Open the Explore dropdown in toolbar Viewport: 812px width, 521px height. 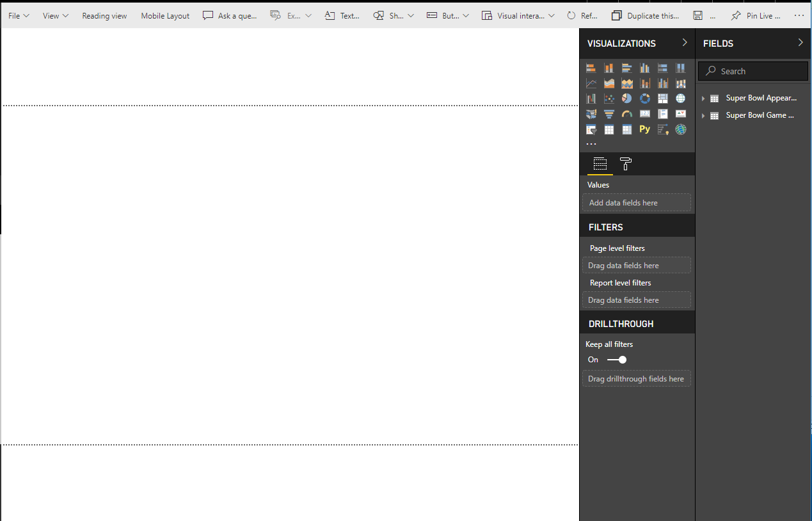(291, 15)
